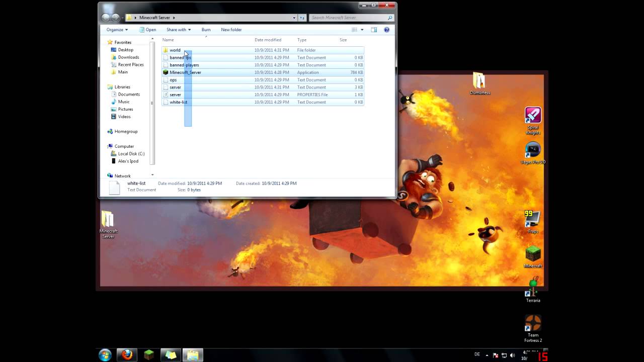Image resolution: width=644 pixels, height=362 pixels.
Task: Collapse the Favorites tree section
Action: pos(105,42)
